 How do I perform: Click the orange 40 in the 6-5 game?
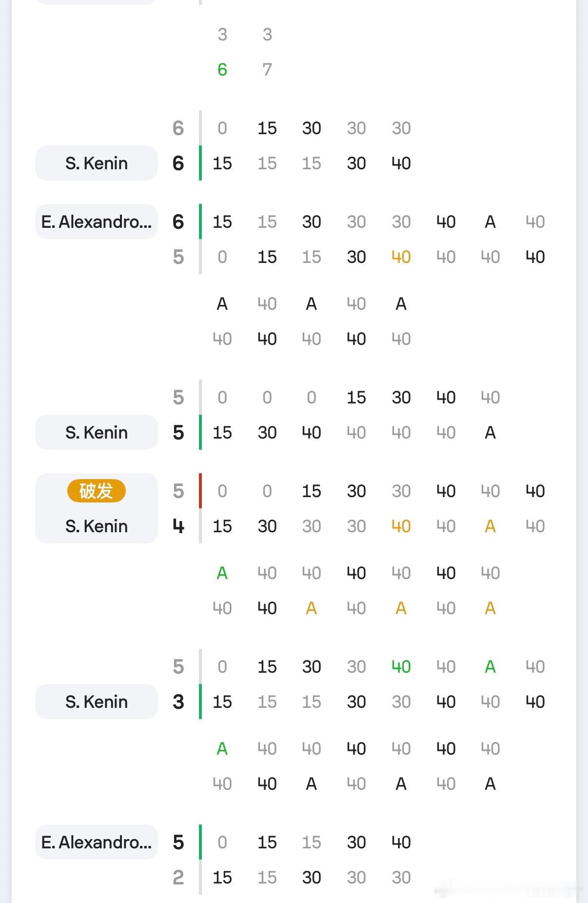pyautogui.click(x=401, y=257)
